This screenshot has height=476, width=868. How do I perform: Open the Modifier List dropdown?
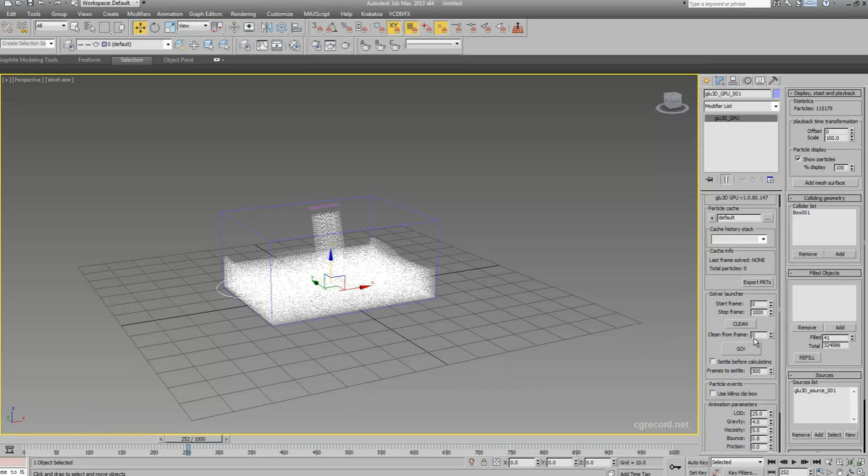(x=741, y=106)
